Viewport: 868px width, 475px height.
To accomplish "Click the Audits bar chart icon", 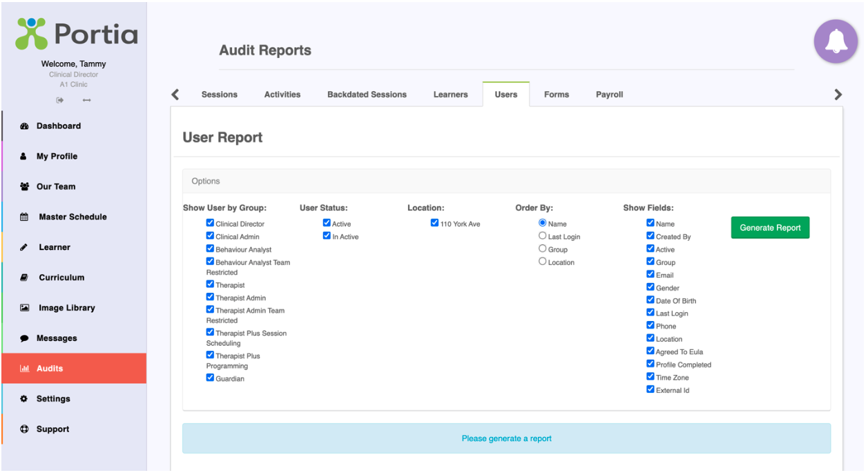I will coord(23,369).
